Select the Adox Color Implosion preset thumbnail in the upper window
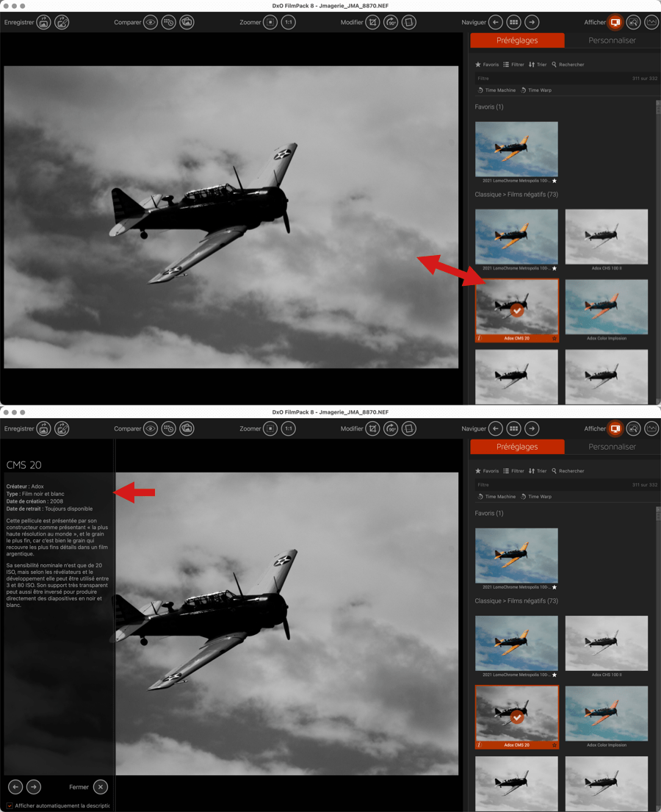 coord(606,307)
